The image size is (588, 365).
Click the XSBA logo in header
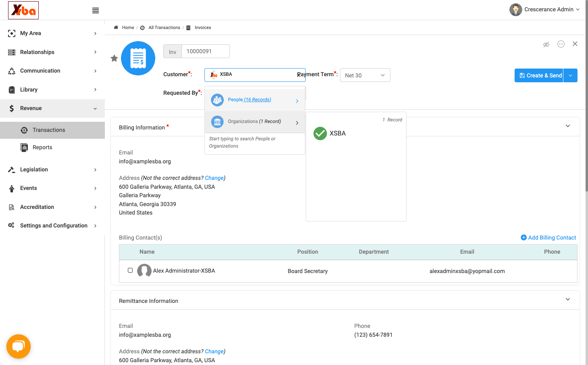pos(23,10)
